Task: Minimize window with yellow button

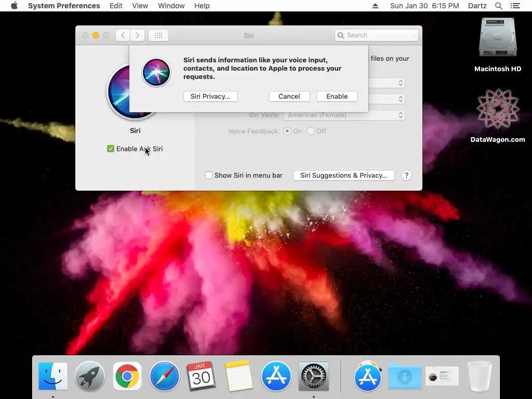Action: [x=96, y=35]
